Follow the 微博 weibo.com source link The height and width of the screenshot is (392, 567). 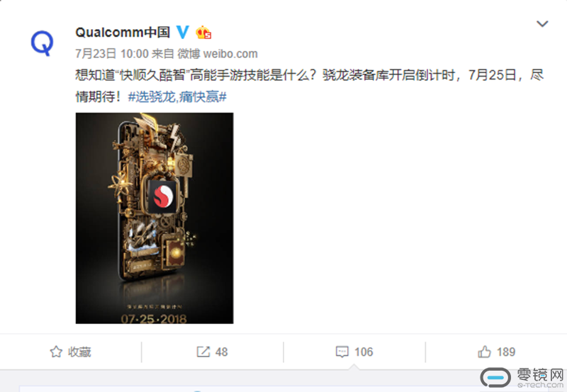tap(218, 54)
